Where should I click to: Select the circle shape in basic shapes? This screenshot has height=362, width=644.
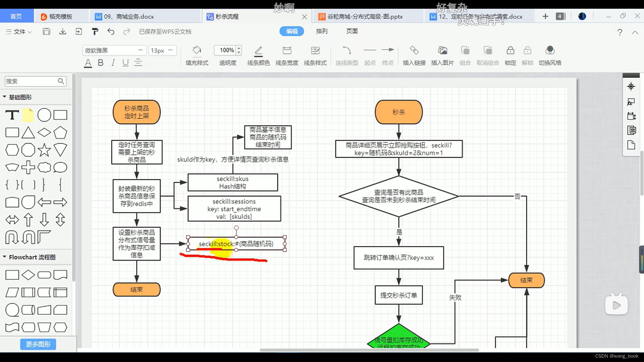click(x=44, y=115)
